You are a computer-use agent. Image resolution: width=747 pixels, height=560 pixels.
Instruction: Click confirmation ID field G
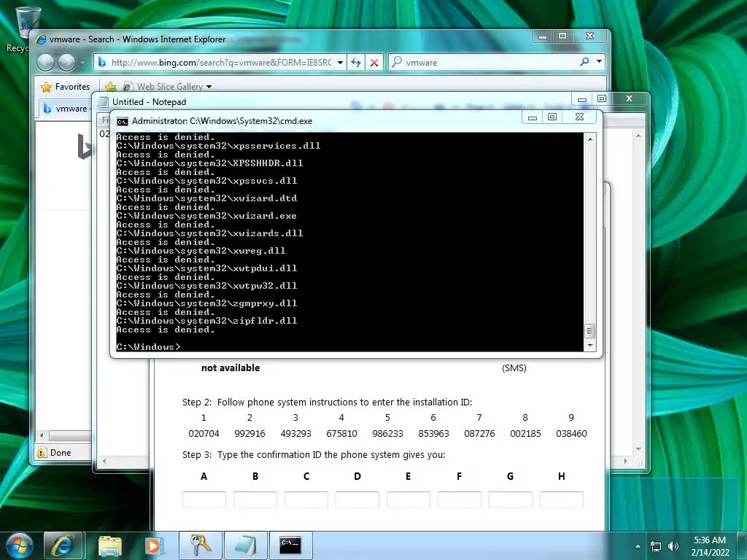(510, 500)
